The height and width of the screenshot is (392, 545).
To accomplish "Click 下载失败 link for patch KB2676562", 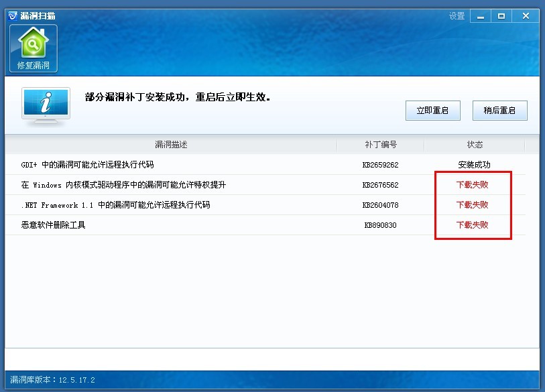I will (x=473, y=184).
